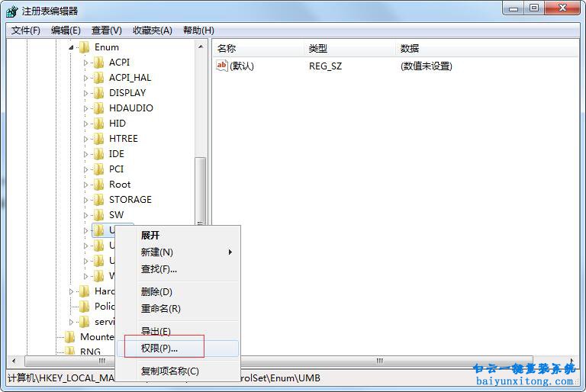
Task: Open the 查看(V) menu
Action: coord(107,31)
